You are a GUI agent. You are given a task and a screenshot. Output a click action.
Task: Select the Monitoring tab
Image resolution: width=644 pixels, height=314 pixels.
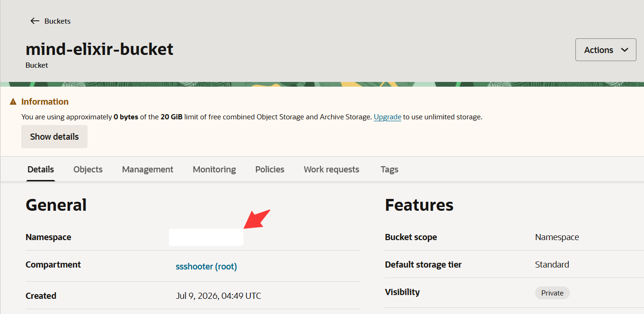coord(214,169)
